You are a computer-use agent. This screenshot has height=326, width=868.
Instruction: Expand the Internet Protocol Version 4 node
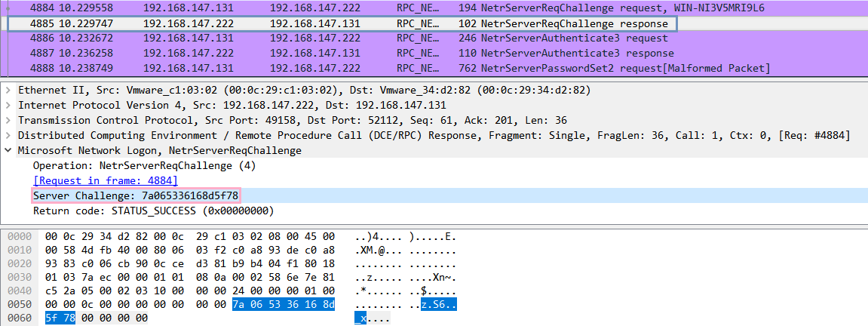(8, 106)
